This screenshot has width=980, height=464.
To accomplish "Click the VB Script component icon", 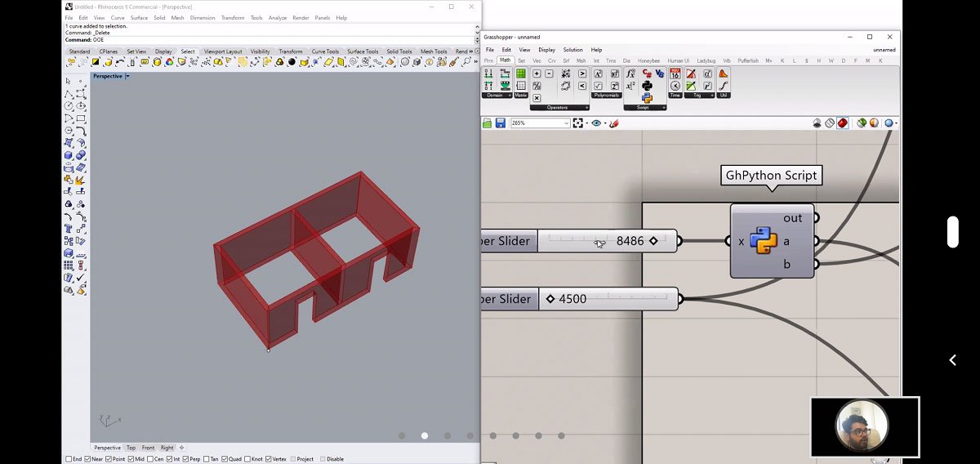I will tap(660, 74).
